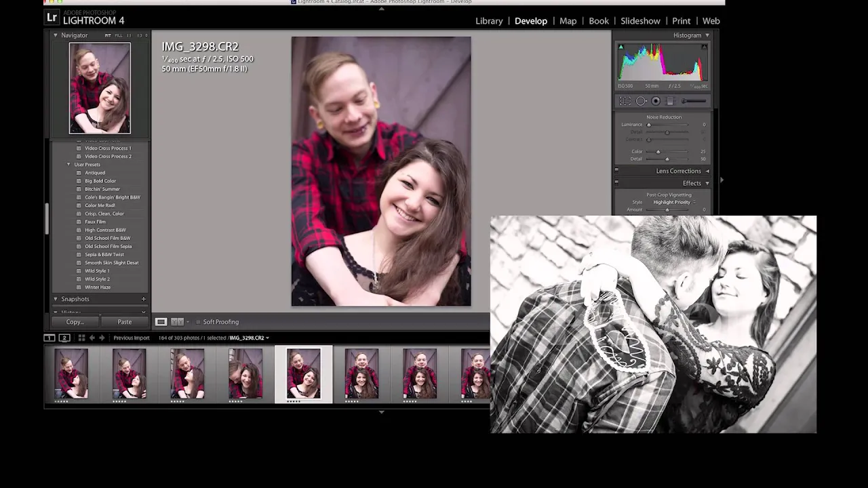Collapse the Histogram panel
The image size is (868, 488).
click(x=707, y=35)
